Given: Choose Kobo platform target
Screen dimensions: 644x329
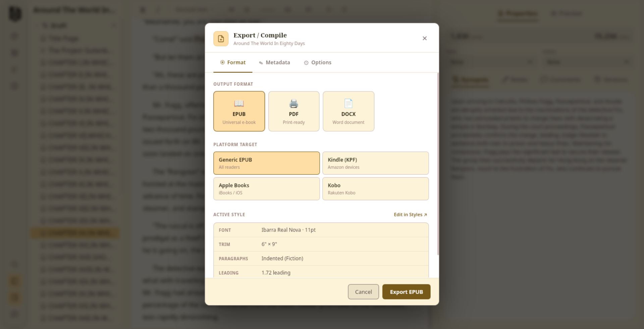Looking at the screenshot, I should (x=376, y=189).
